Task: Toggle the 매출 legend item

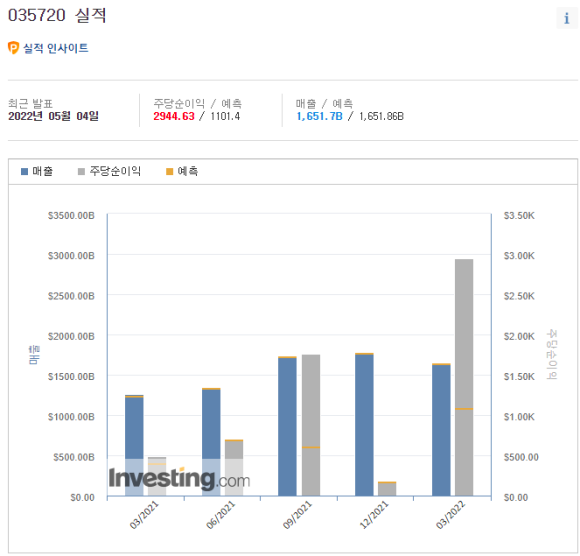Action: 37,171
